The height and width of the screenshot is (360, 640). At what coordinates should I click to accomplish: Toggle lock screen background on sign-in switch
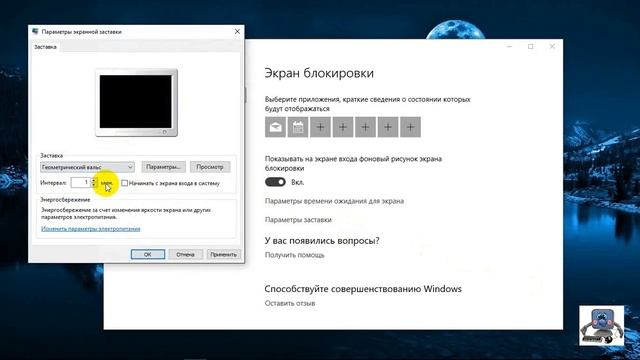pyautogui.click(x=275, y=182)
